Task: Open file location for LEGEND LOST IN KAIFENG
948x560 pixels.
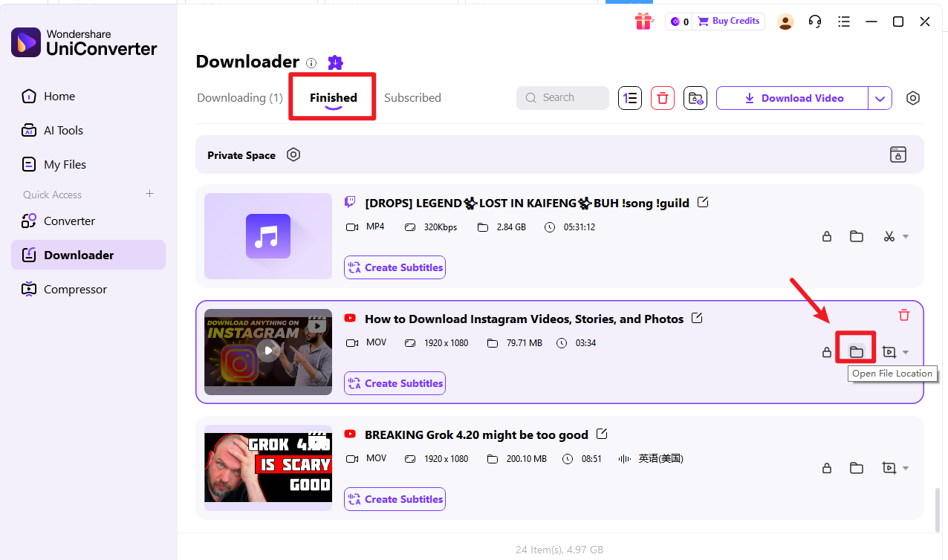Action: click(x=857, y=236)
